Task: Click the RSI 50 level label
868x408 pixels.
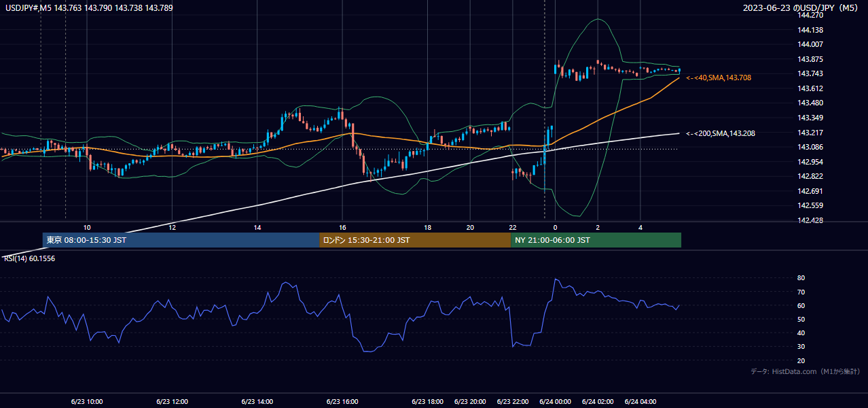Action: click(801, 319)
